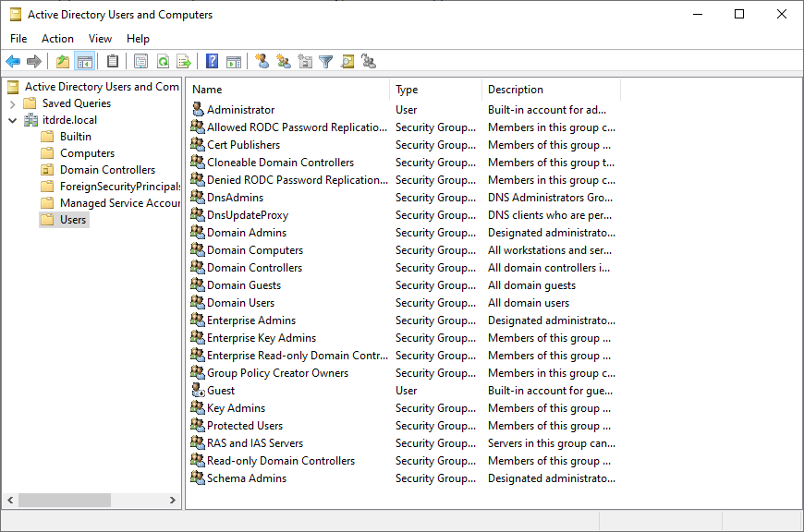Screen dimensions: 804x532
Task: Select the Domain Users group
Action: click(x=240, y=302)
